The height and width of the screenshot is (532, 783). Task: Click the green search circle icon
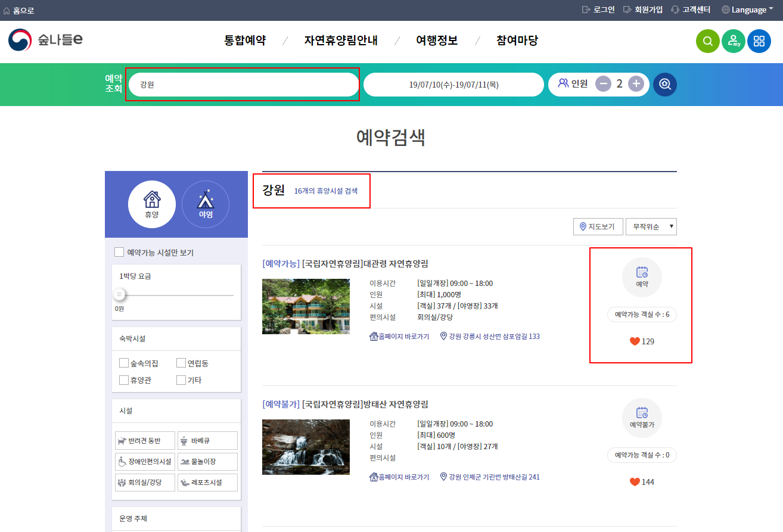(708, 41)
